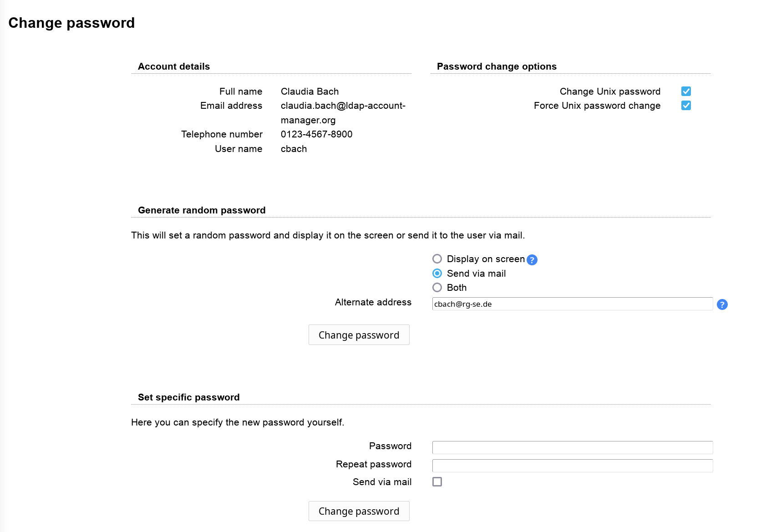The width and height of the screenshot is (766, 532).
Task: Check Send via mail for specific password
Action: (437, 481)
